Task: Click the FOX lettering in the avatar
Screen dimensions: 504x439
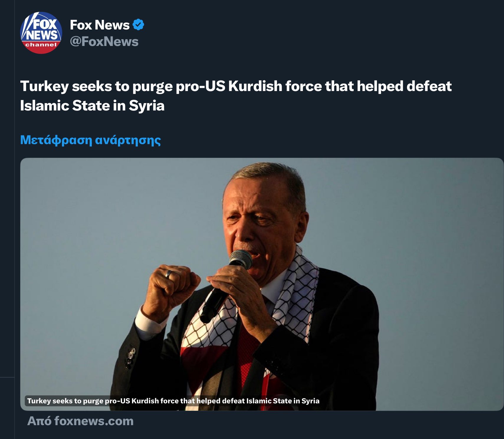Action: click(x=44, y=24)
